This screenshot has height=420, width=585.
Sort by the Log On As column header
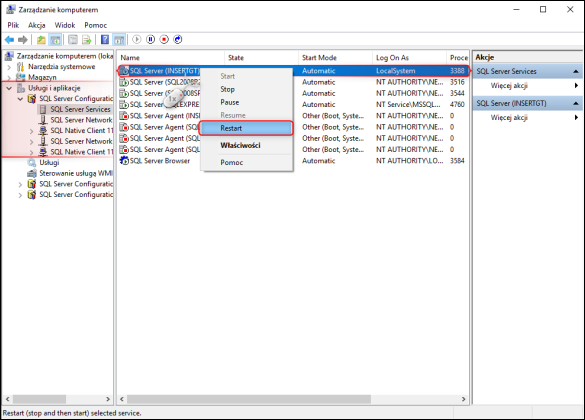coord(409,58)
